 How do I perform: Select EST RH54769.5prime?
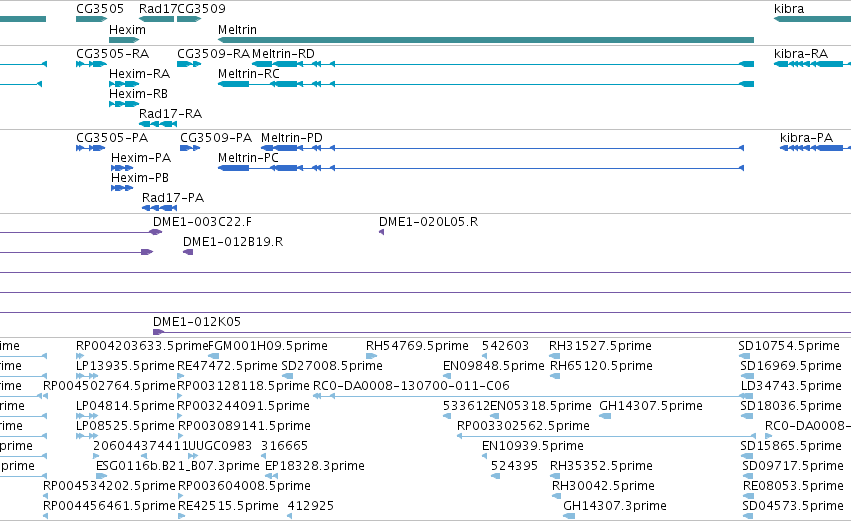(417, 346)
